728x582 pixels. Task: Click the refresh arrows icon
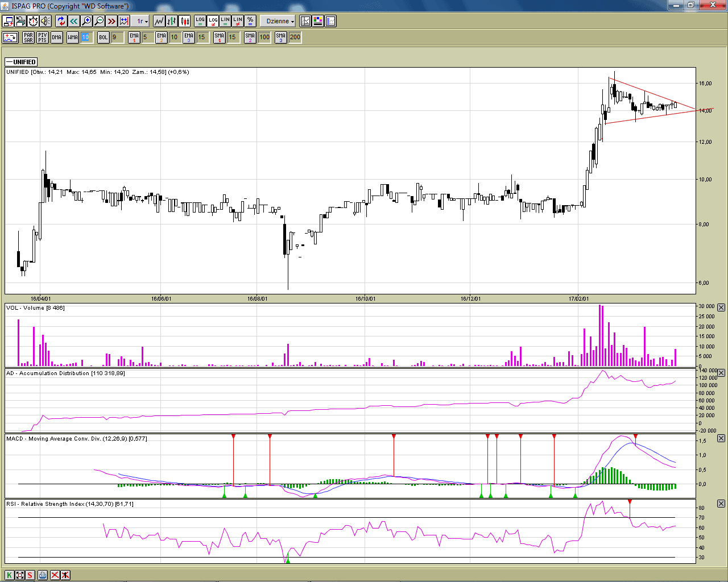[x=61, y=21]
